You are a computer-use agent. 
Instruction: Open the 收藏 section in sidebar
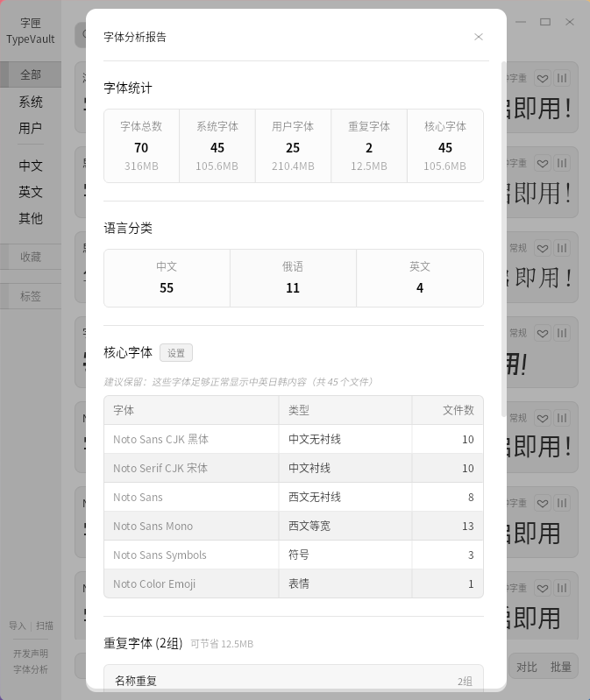[31, 257]
